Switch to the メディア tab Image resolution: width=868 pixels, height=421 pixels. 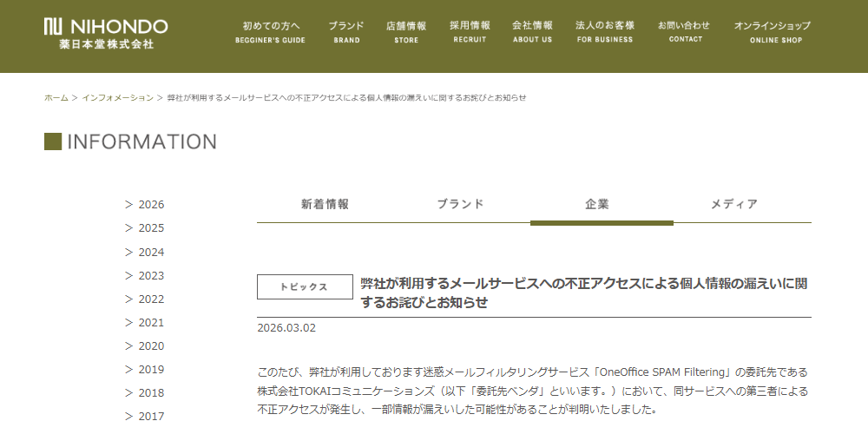pyautogui.click(x=734, y=205)
